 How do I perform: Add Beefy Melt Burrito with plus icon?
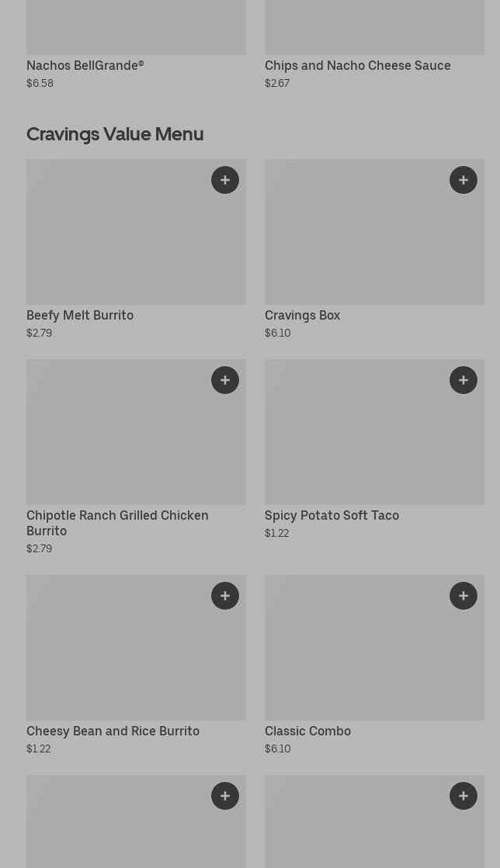click(225, 180)
